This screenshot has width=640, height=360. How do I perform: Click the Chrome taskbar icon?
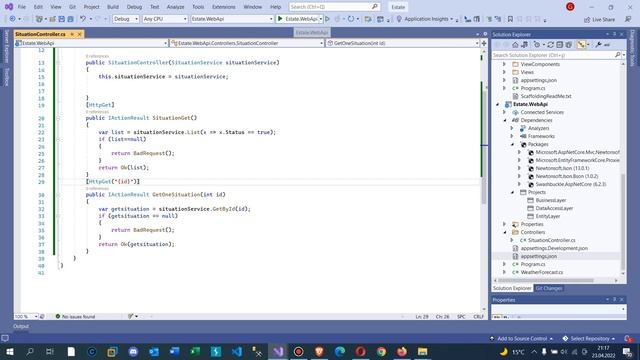[x=381, y=351]
